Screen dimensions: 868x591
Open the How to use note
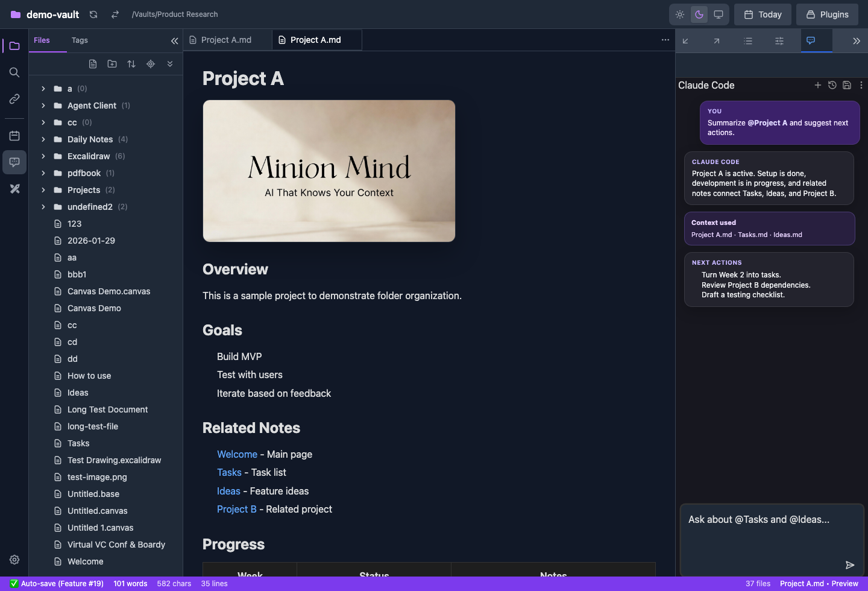89,376
